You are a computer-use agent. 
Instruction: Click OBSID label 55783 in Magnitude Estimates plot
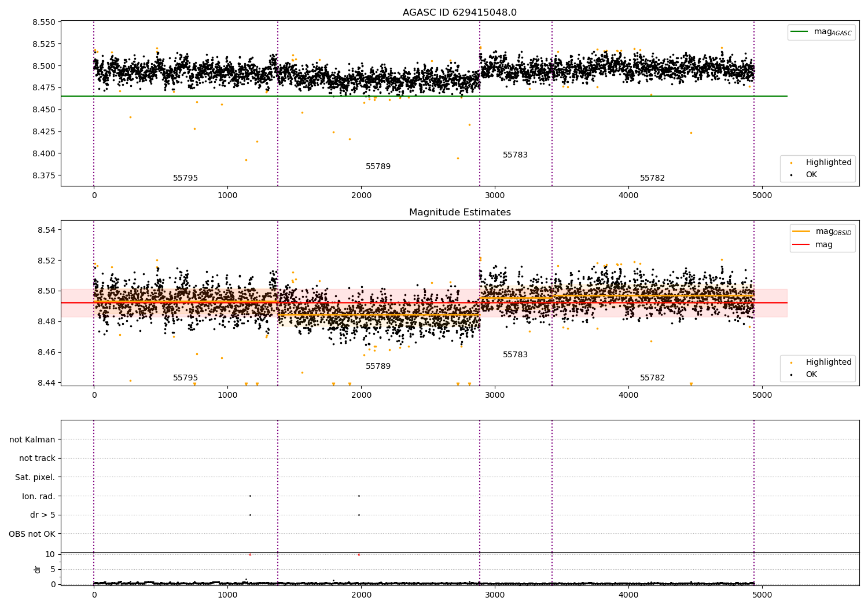click(515, 355)
